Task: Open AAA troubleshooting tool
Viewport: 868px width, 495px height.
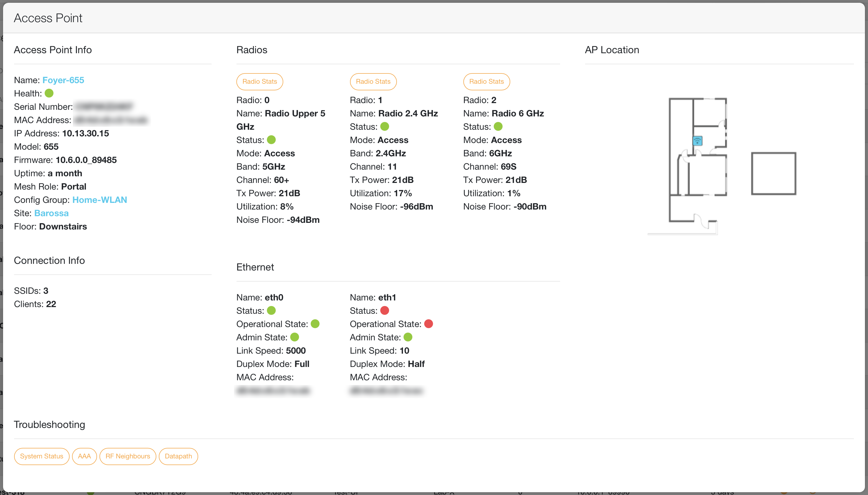Action: (x=84, y=456)
